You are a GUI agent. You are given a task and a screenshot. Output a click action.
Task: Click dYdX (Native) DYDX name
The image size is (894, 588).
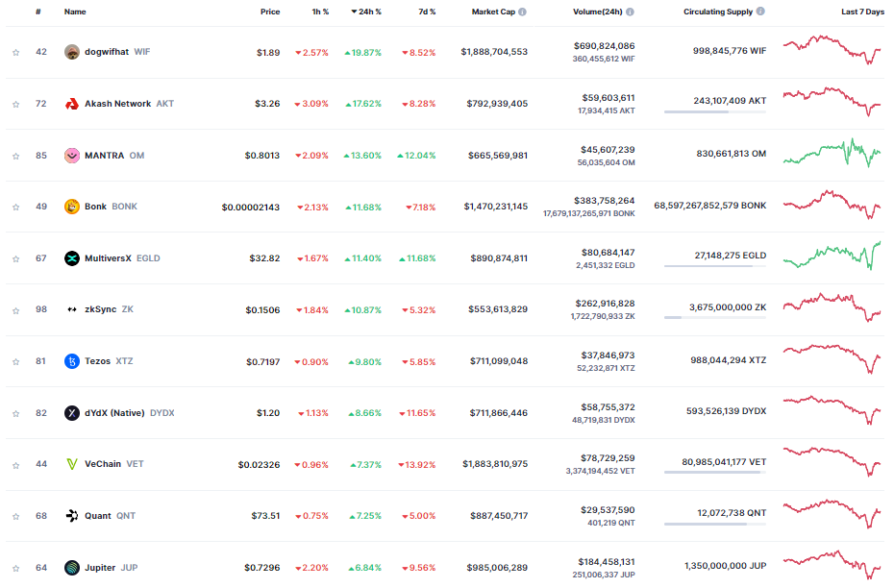[x=130, y=413]
